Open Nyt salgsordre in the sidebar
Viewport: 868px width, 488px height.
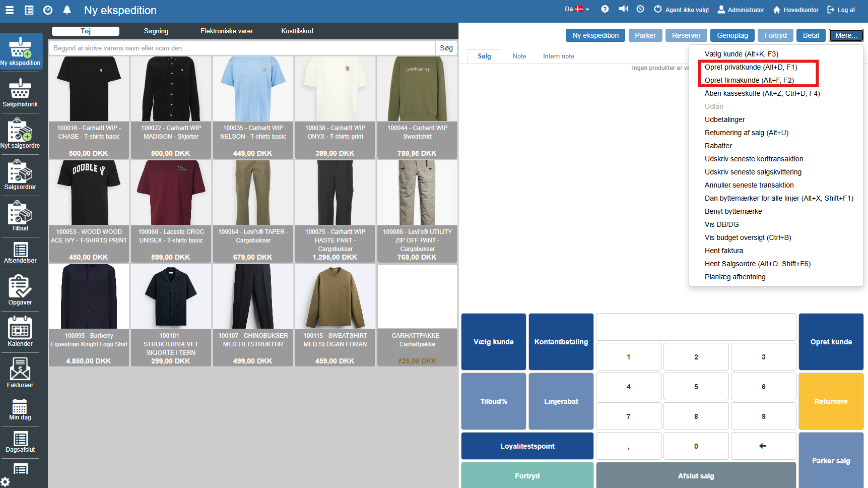click(20, 134)
